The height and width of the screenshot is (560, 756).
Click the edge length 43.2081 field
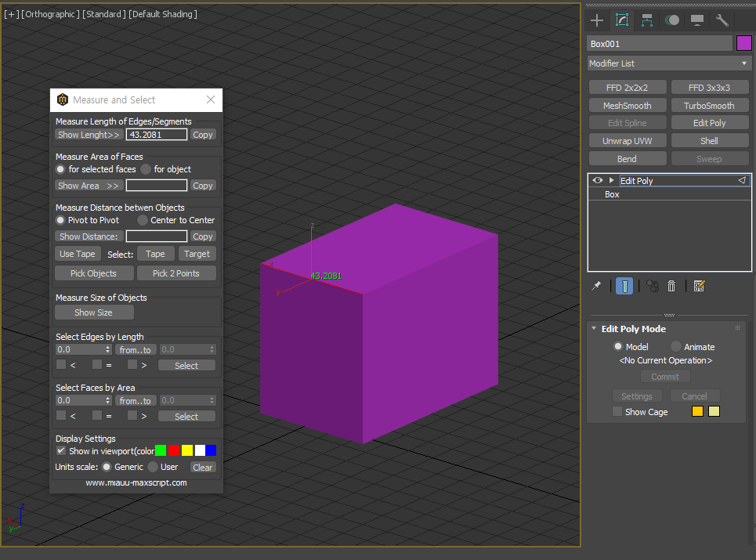157,135
